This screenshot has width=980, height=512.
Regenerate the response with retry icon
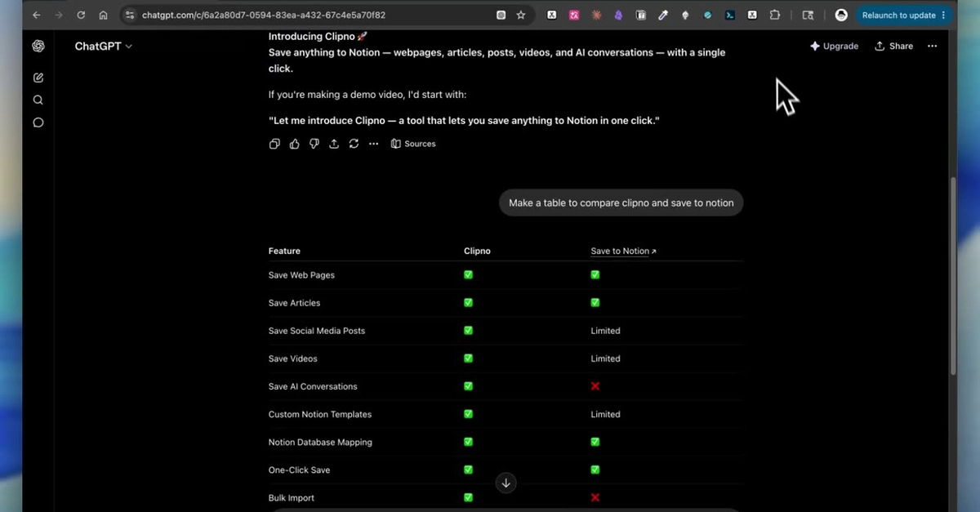[354, 144]
